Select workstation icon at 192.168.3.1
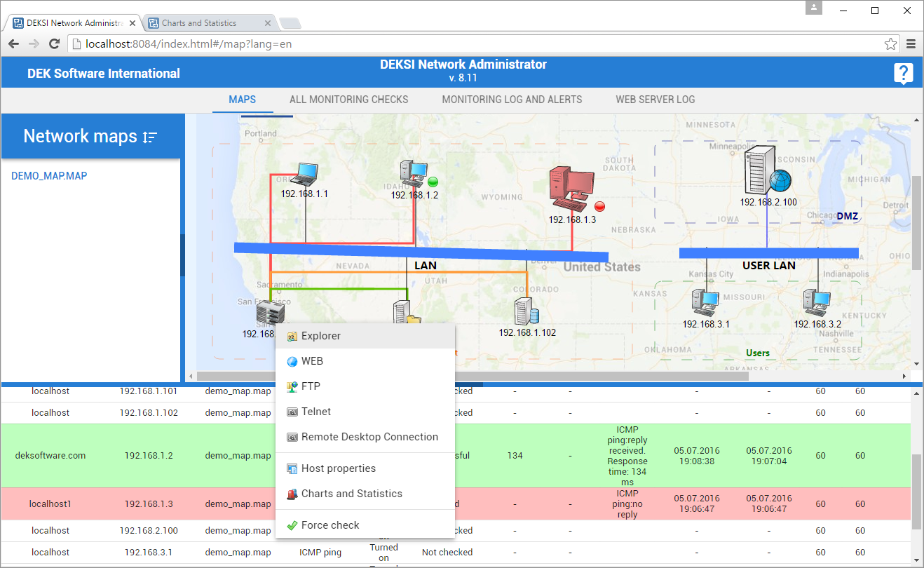Screen dimensions: 924x568 [705, 303]
